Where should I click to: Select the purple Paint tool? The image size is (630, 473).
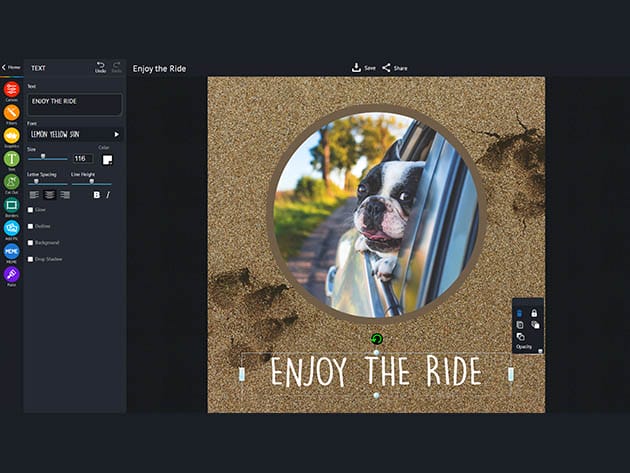11,274
